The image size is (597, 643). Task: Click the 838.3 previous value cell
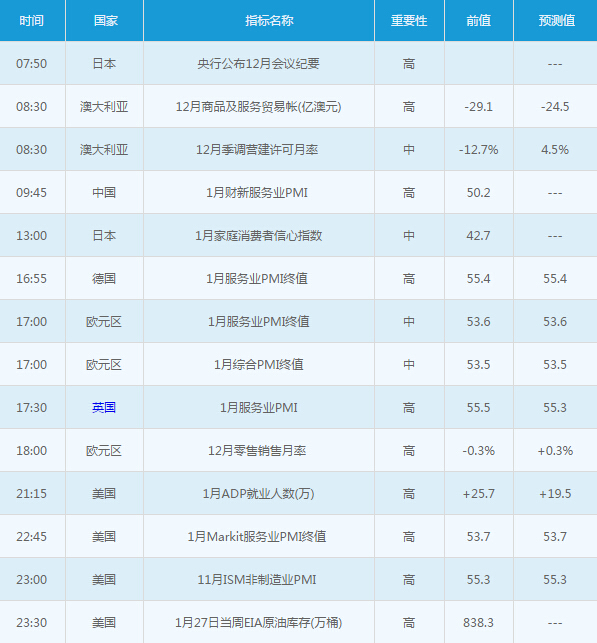(x=478, y=623)
